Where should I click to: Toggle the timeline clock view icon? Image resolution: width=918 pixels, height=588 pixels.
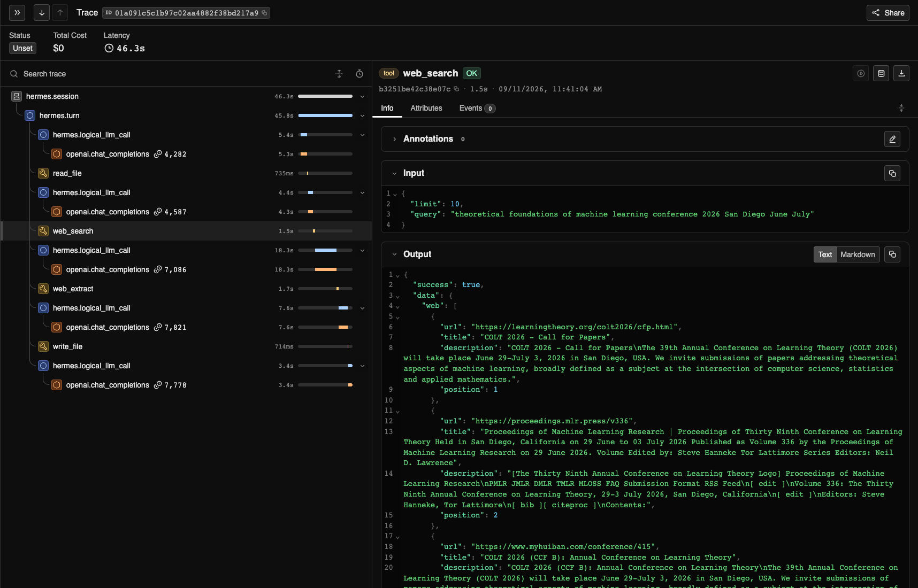pyautogui.click(x=359, y=74)
